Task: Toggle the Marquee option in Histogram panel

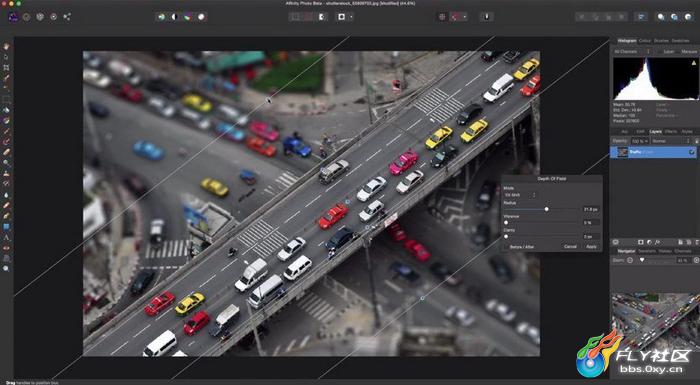Action: [689, 52]
